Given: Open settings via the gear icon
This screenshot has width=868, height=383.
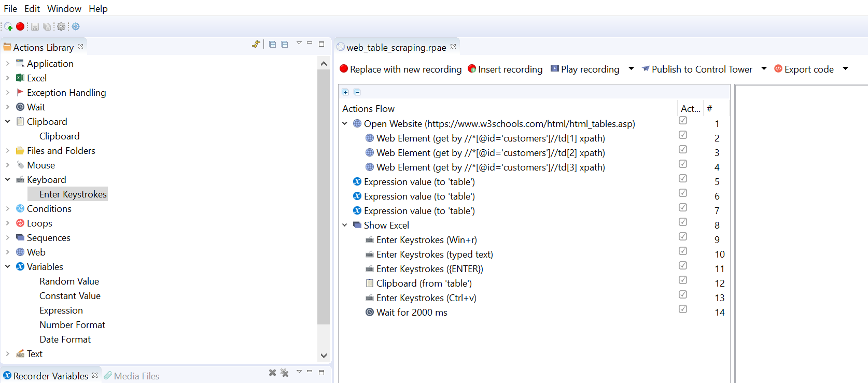Looking at the screenshot, I should [61, 26].
